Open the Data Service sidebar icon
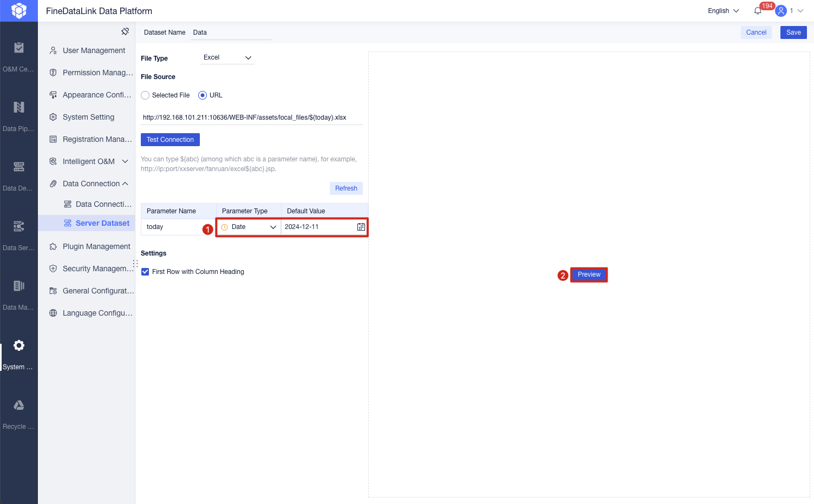Image resolution: width=814 pixels, height=504 pixels. [19, 226]
